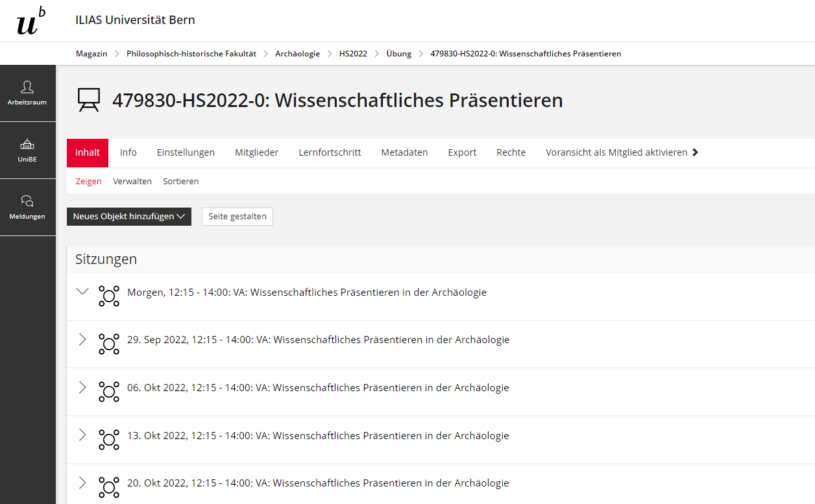Open the Morgen 12:15 session link
The image size is (815, 504).
[307, 293]
